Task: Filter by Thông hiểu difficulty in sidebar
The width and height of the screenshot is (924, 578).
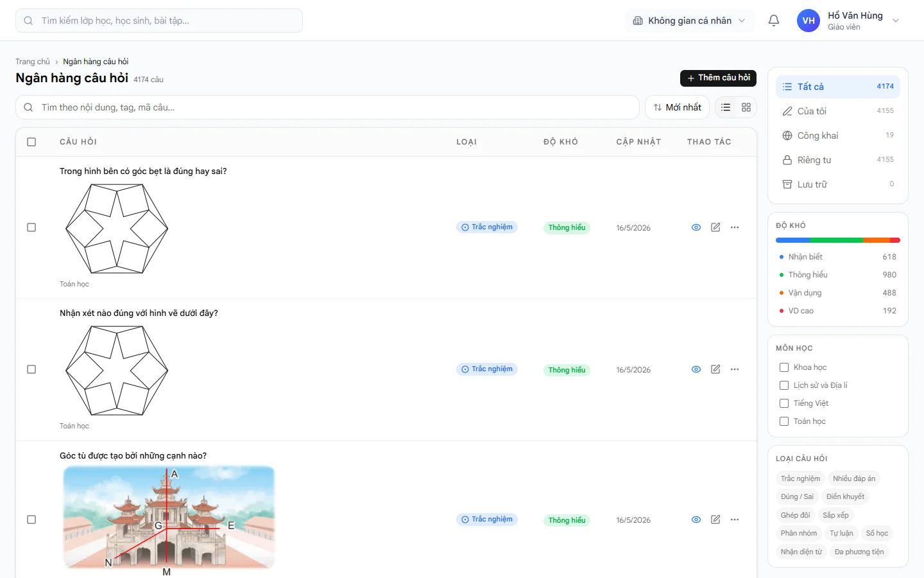Action: point(838,275)
